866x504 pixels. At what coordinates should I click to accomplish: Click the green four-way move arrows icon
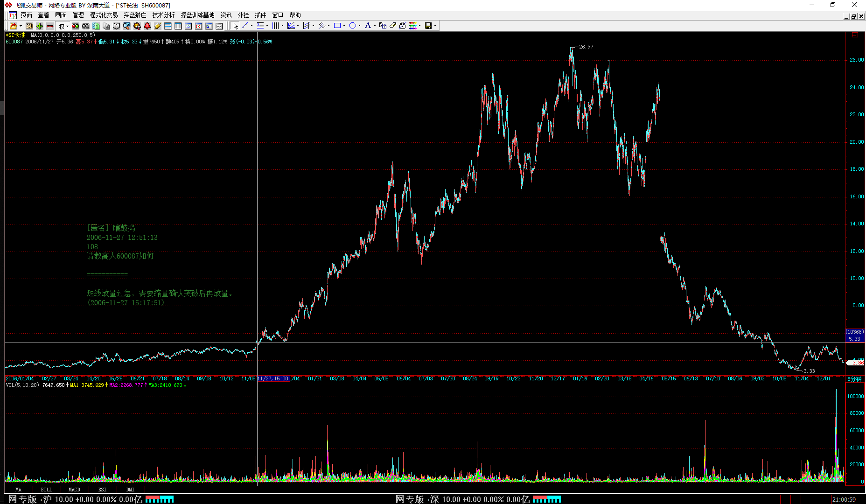tap(40, 26)
